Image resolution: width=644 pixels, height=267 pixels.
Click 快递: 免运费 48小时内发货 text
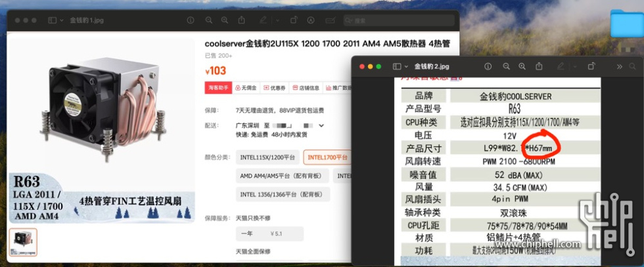pos(271,134)
